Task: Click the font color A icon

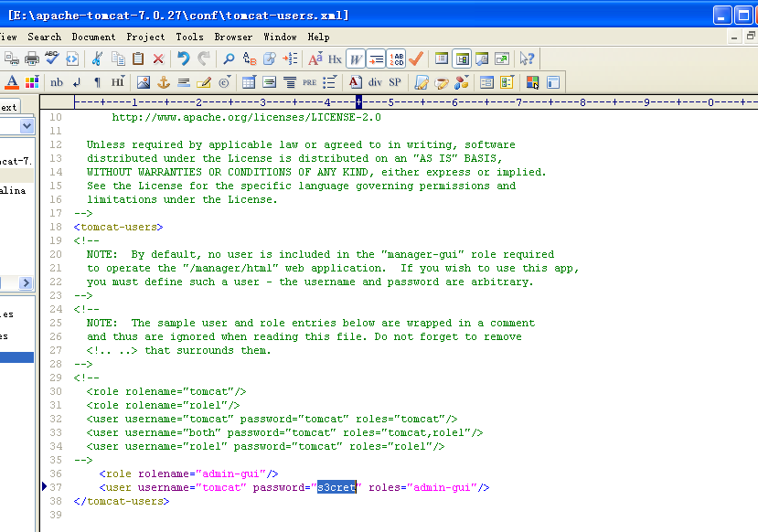Action: click(x=12, y=82)
